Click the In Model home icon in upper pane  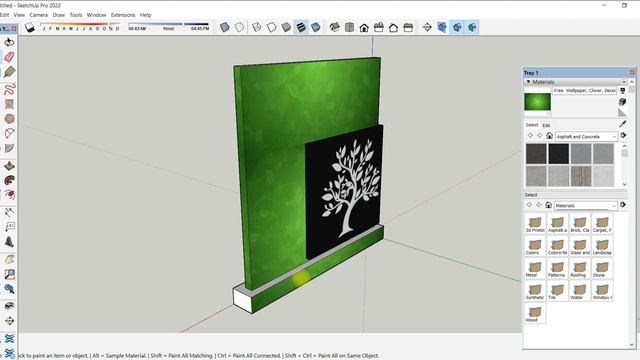point(549,136)
